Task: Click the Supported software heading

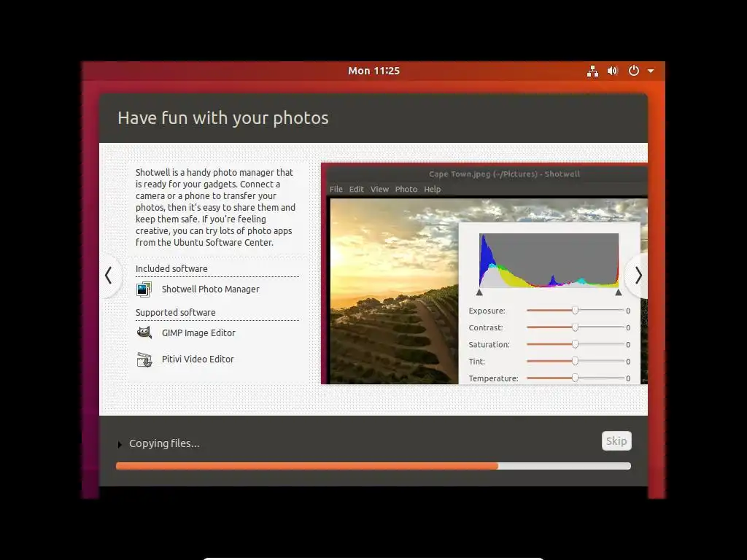Action: (175, 312)
